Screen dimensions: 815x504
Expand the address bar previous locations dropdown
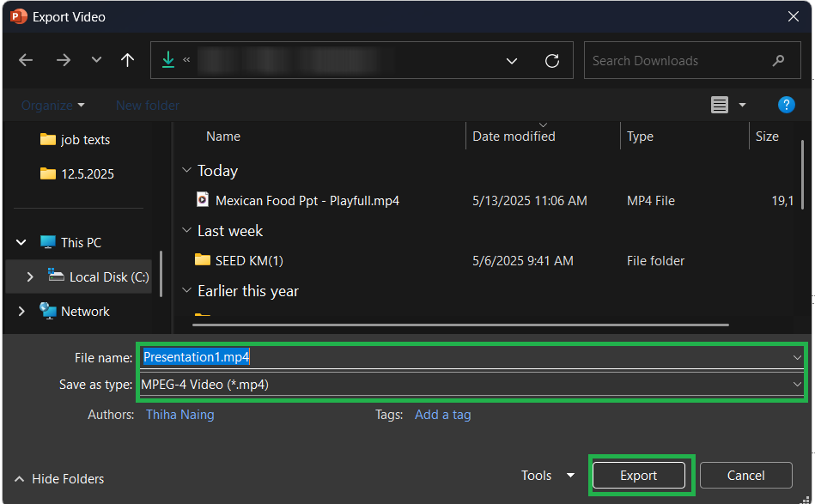[512, 61]
